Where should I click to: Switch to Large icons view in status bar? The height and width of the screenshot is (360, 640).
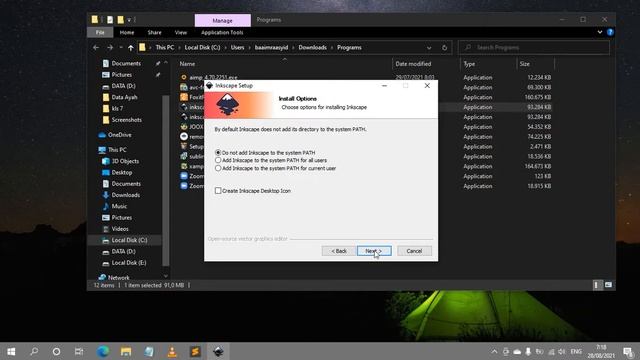(x=608, y=285)
